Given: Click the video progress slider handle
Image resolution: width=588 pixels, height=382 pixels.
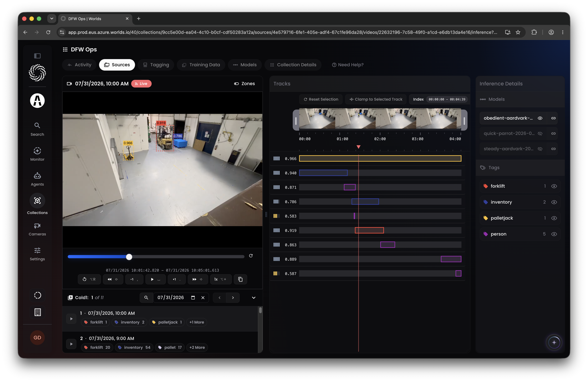Looking at the screenshot, I should [129, 257].
